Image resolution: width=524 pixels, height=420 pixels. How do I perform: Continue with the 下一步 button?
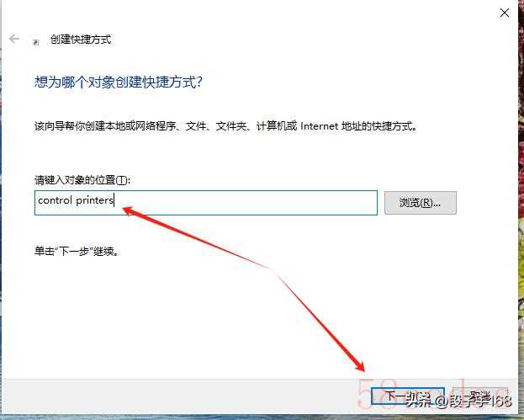[408, 396]
